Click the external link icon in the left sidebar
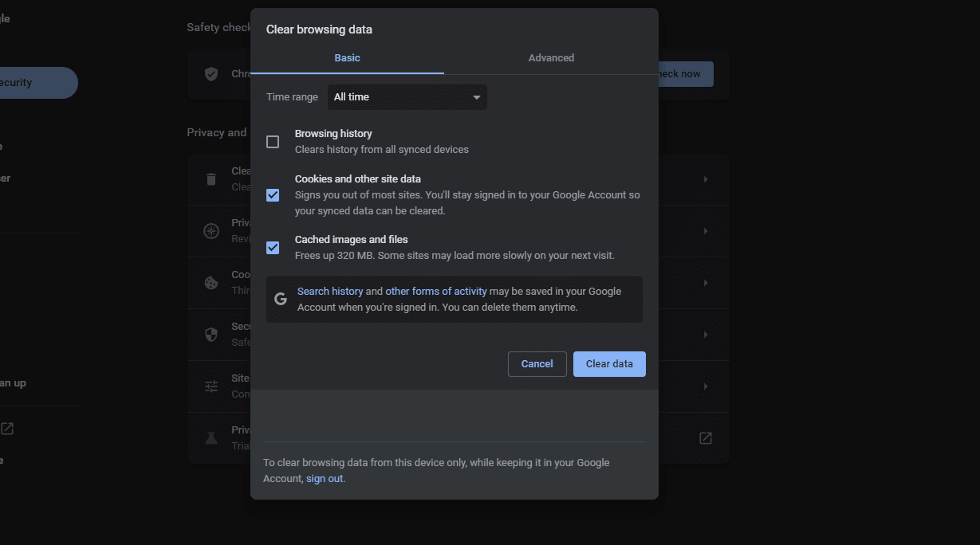This screenshot has height=545, width=980. [x=7, y=429]
